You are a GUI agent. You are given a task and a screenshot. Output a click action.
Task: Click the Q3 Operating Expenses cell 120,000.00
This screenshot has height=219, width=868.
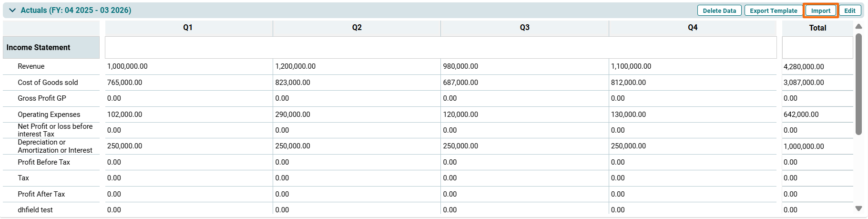click(460, 115)
